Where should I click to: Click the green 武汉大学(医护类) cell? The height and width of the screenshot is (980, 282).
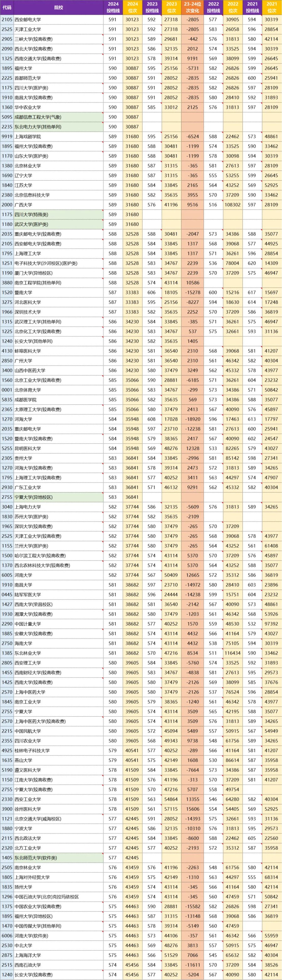(x=59, y=224)
